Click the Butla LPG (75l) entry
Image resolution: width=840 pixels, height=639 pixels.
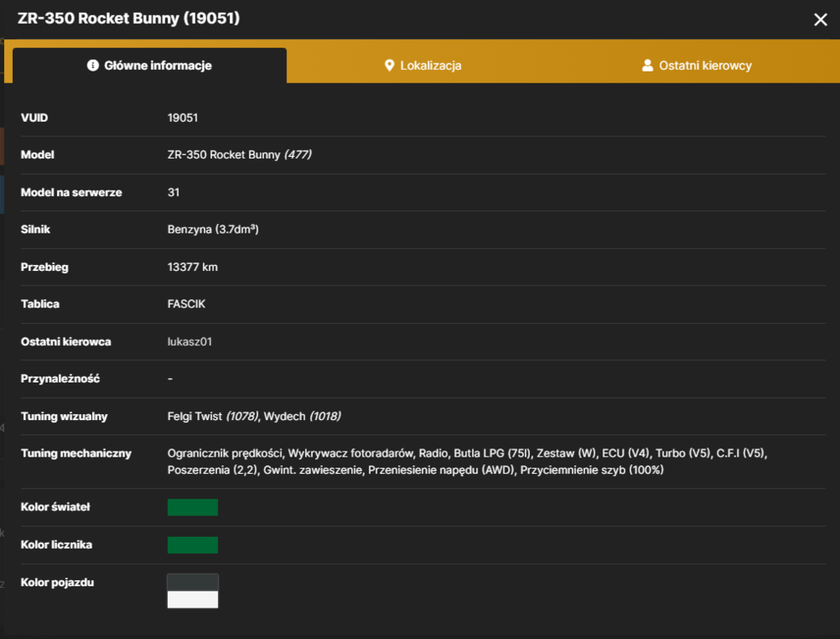pos(492,453)
